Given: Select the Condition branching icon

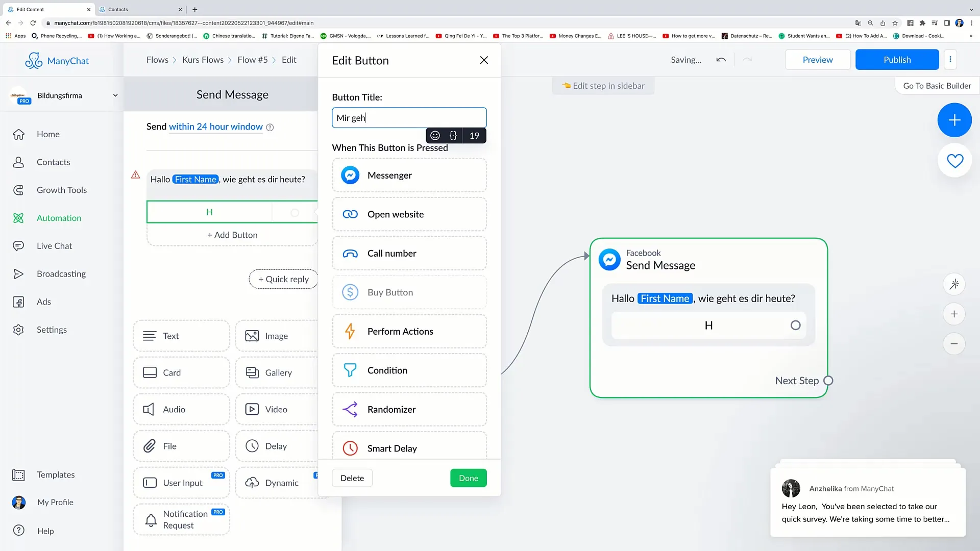Looking at the screenshot, I should coord(350,370).
